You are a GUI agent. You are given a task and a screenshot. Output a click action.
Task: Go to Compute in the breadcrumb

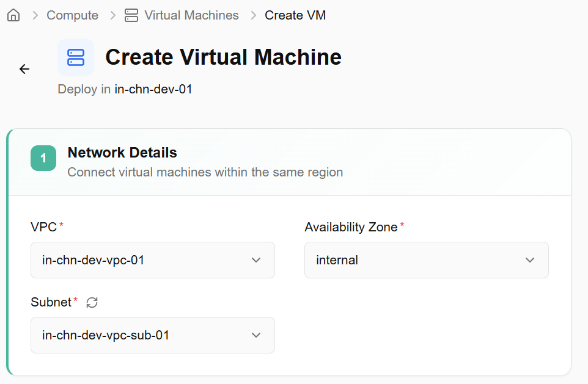point(72,15)
